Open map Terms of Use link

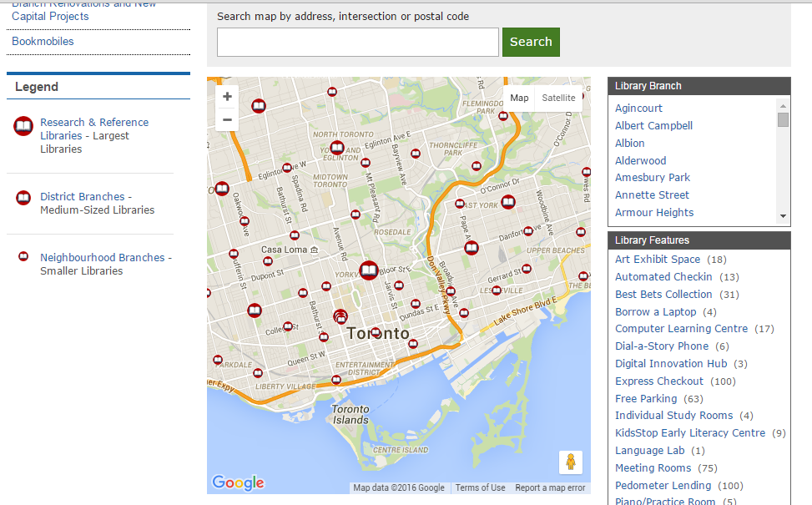click(x=480, y=488)
